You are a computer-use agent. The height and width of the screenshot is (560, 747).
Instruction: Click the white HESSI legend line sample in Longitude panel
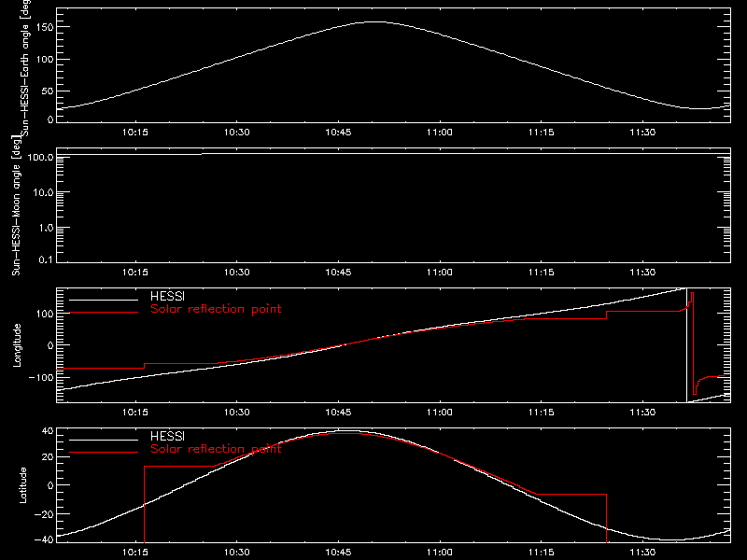point(104,300)
